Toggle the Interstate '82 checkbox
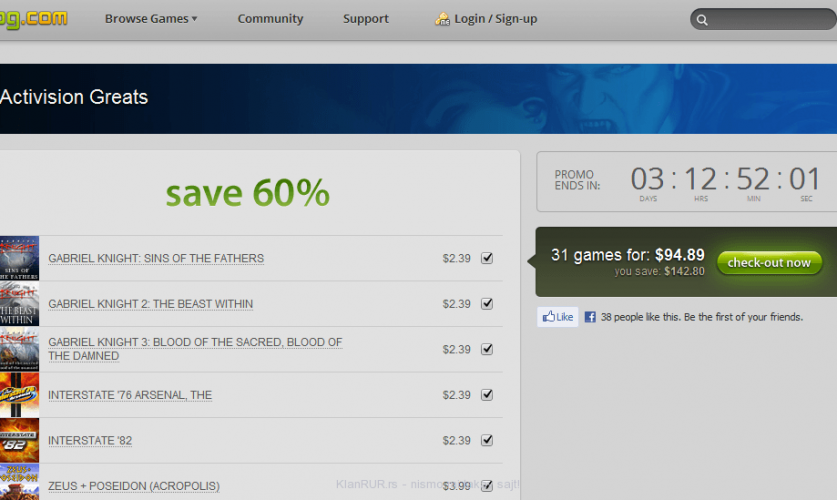Viewport: 837px width, 500px height. click(x=487, y=440)
